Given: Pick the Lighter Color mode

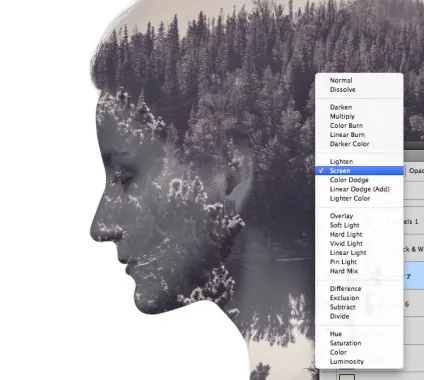Looking at the screenshot, I should tap(359, 198).
